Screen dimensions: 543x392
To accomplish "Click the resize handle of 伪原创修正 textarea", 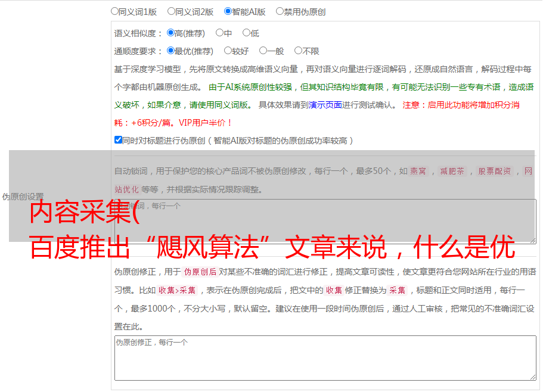I will tap(532, 376).
